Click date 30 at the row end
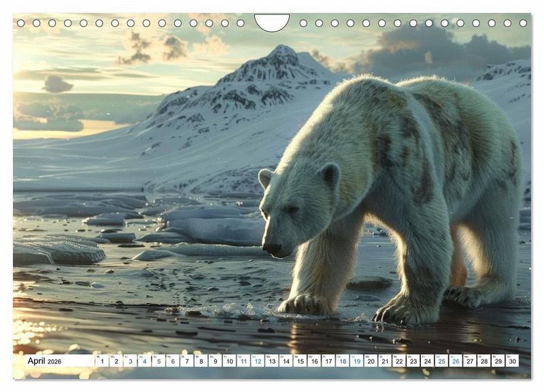The width and height of the screenshot is (544, 392). [511, 361]
